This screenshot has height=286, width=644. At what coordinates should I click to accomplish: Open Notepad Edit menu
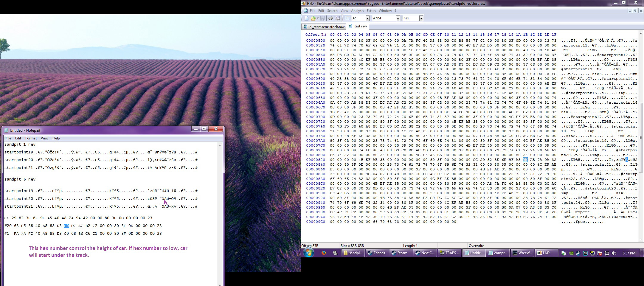(x=18, y=138)
